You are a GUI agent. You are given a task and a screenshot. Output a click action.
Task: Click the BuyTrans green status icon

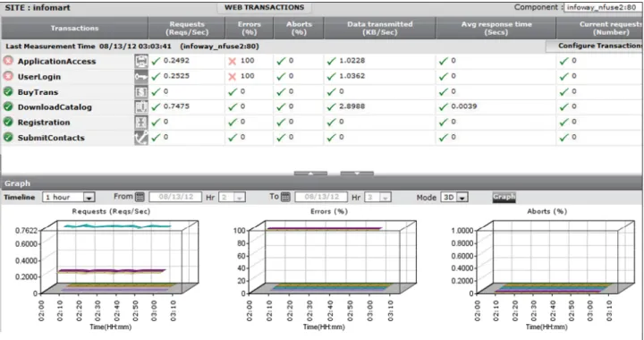[8, 91]
